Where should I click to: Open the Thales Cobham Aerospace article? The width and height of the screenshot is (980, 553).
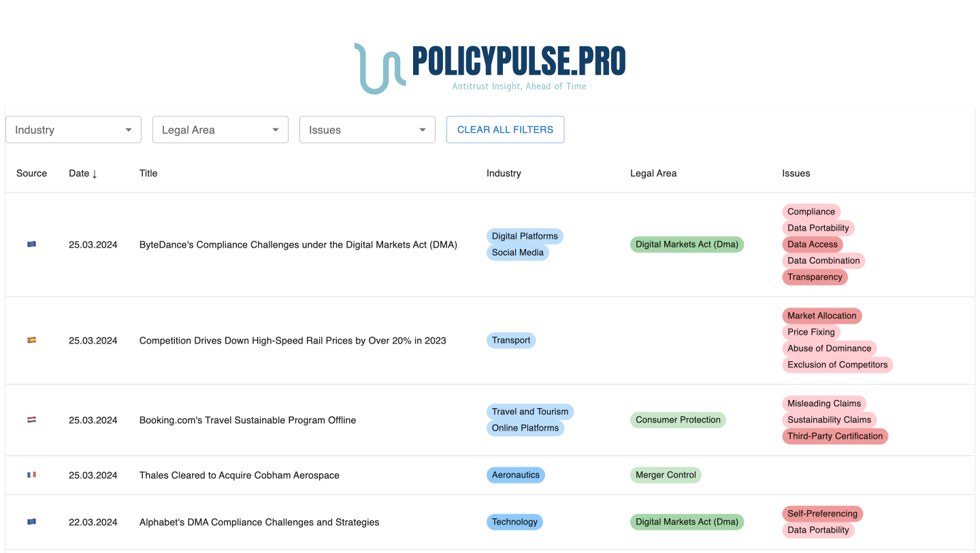(x=240, y=475)
